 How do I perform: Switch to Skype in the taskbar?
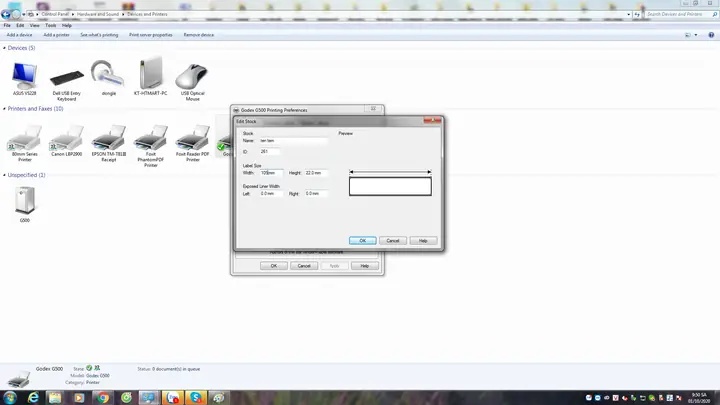point(196,398)
